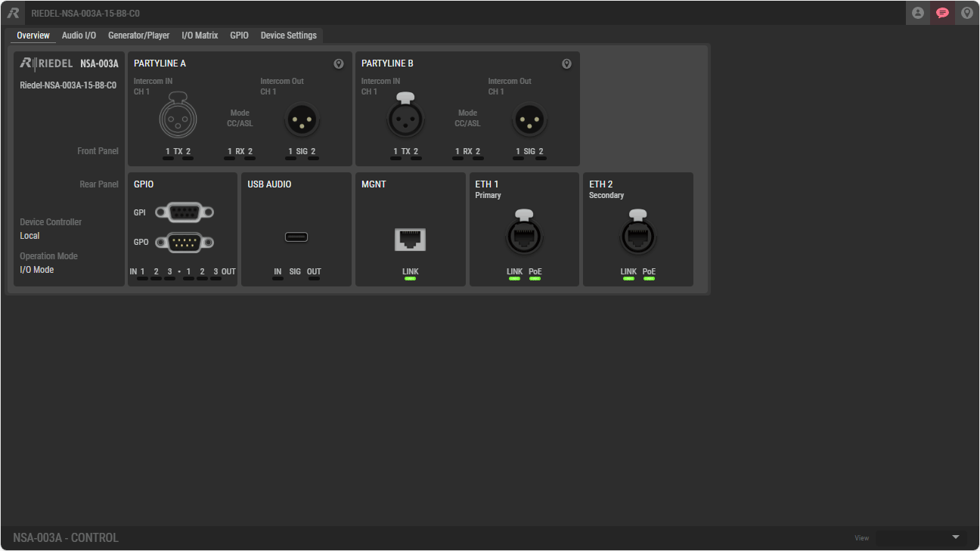The width and height of the screenshot is (980, 551).
Task: Click the ETH 1 PoE status LED
Action: [535, 279]
